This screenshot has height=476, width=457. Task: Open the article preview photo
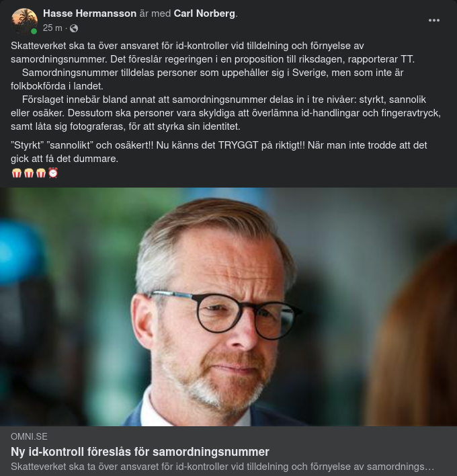[x=229, y=307]
